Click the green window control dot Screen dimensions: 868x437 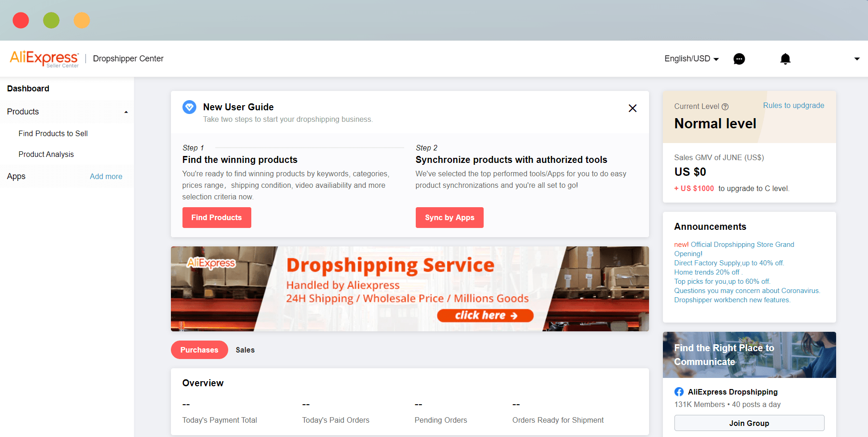pyautogui.click(x=51, y=20)
